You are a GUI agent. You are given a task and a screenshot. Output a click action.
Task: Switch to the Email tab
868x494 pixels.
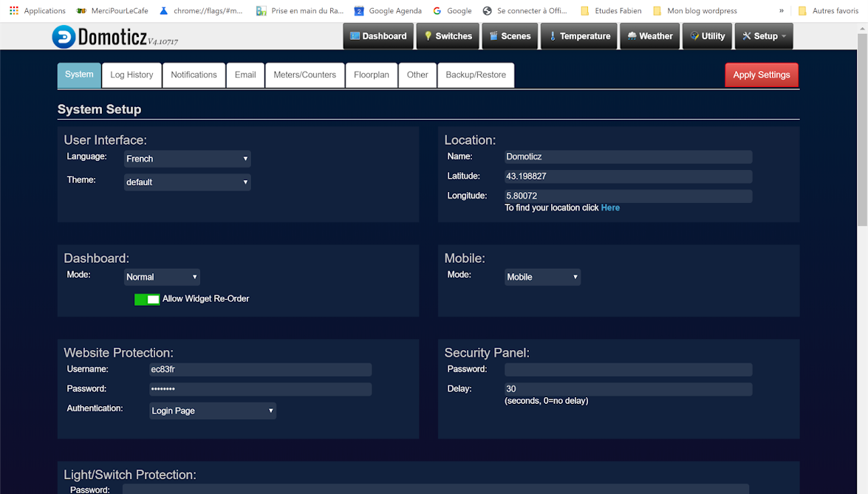(245, 75)
